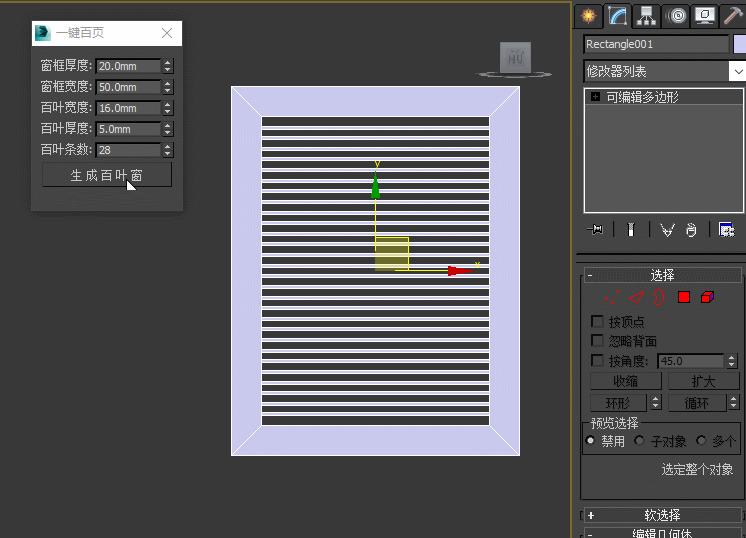The width and height of the screenshot is (746, 538).
Task: Collapse the 选择 rollout header
Action: pos(661,275)
